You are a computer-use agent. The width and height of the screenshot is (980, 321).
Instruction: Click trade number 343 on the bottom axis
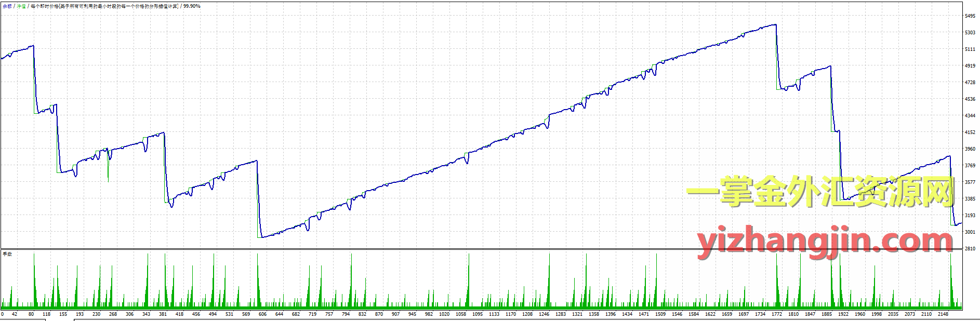tap(146, 314)
